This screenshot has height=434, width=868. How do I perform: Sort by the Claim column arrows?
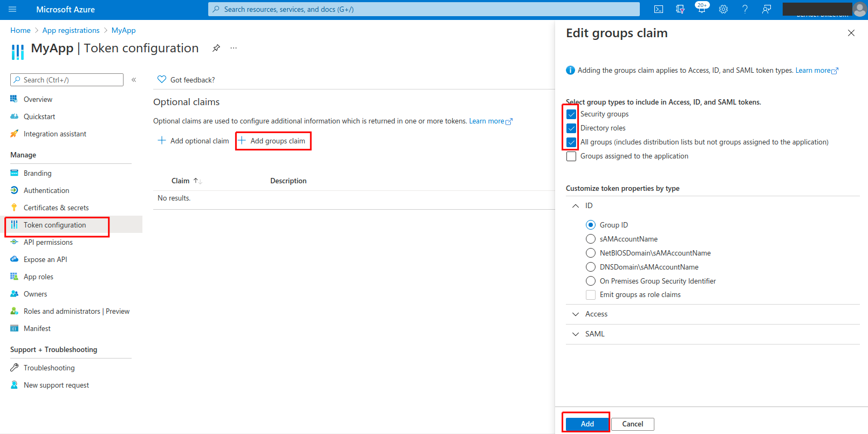coord(197,181)
